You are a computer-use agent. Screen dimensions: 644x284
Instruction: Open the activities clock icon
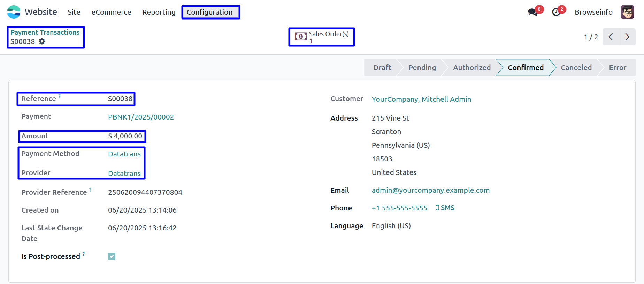[x=556, y=12]
